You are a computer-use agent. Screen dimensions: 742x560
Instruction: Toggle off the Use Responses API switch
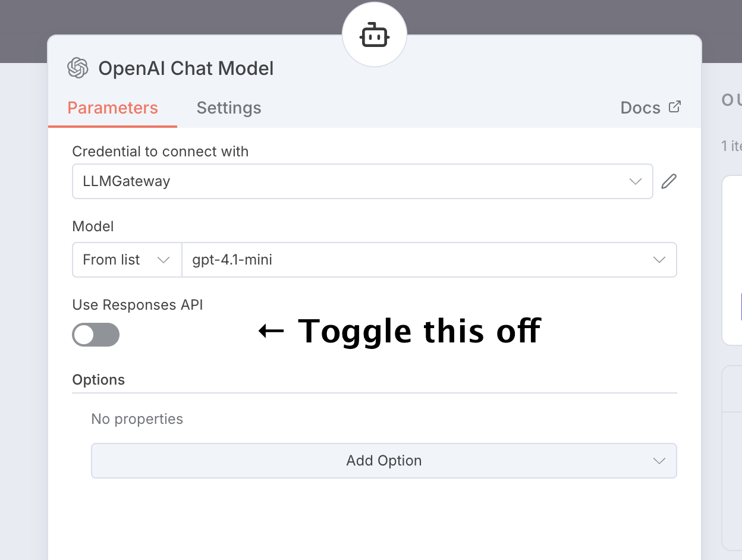pyautogui.click(x=96, y=335)
